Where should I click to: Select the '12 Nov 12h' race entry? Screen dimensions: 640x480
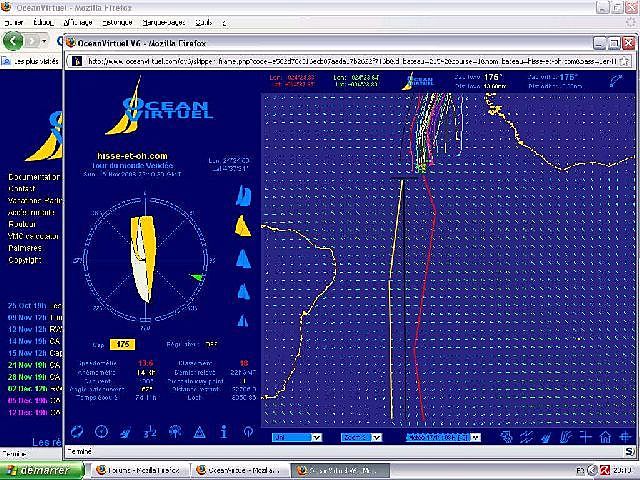point(34,329)
